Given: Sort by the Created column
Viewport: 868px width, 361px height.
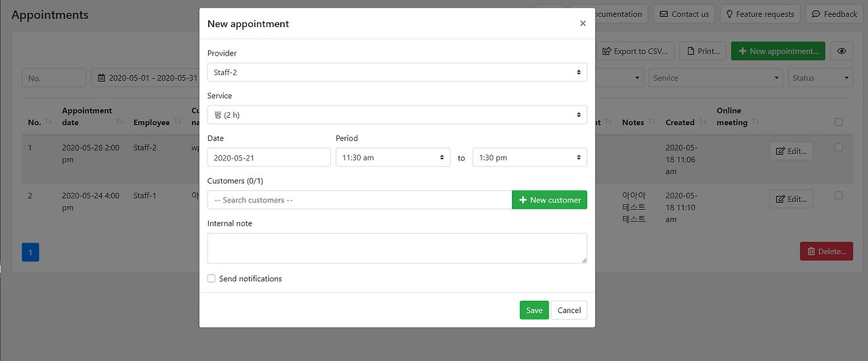Looking at the screenshot, I should (x=685, y=123).
